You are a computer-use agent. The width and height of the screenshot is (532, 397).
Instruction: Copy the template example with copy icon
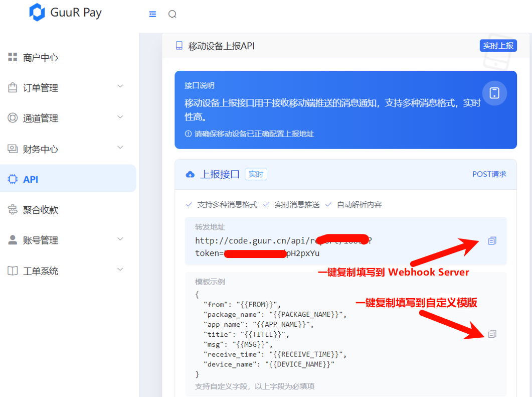click(x=492, y=334)
